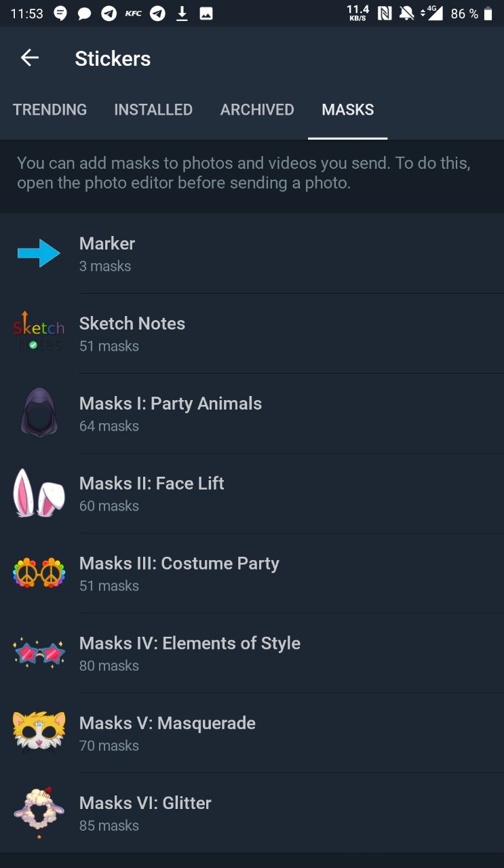Tap the Sketch Notes pack icon
504x868 pixels.
(39, 333)
